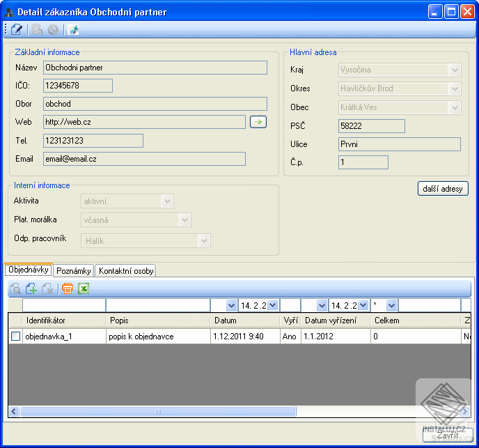Click the order detail magnifier icon
This screenshot has height=448, width=479.
pos(15,288)
